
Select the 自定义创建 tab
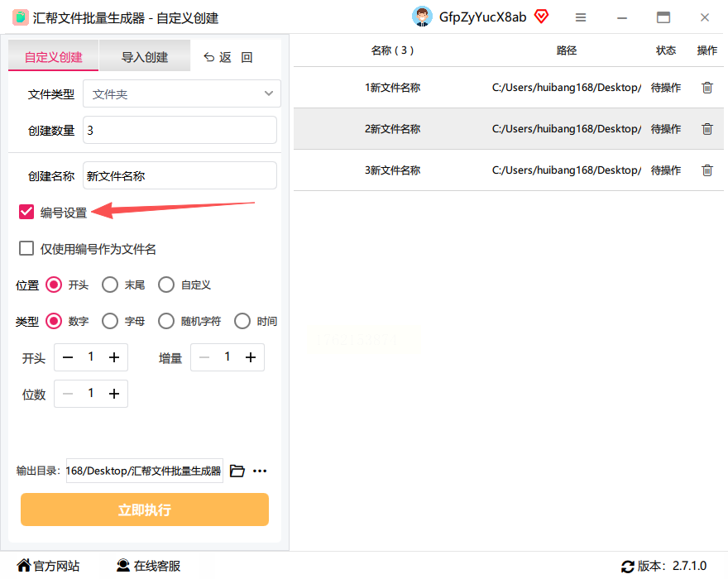(x=54, y=56)
